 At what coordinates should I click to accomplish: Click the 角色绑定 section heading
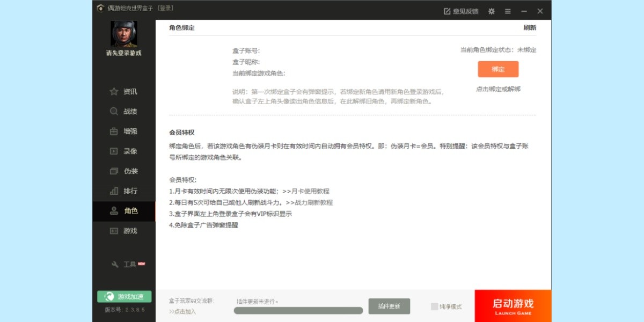point(182,28)
